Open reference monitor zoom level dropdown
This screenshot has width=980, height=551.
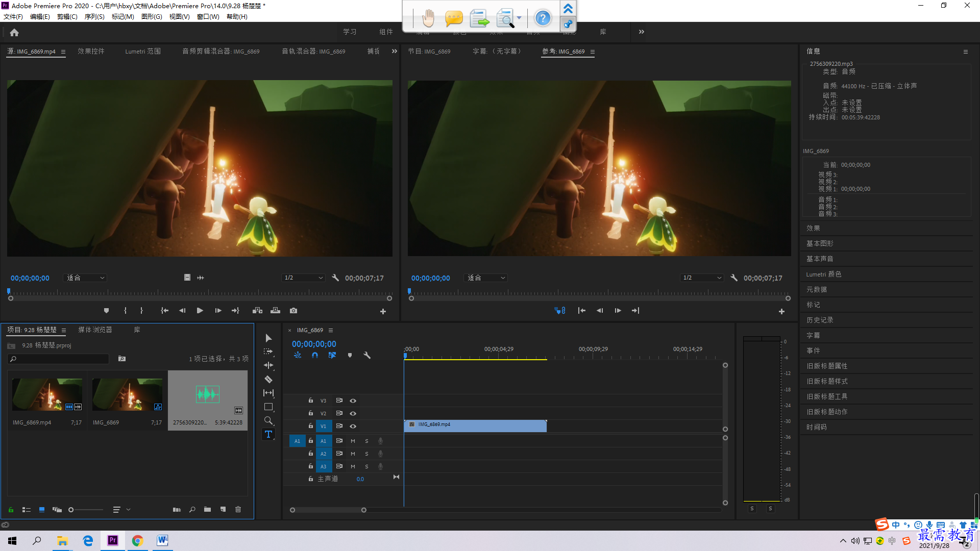coord(486,278)
